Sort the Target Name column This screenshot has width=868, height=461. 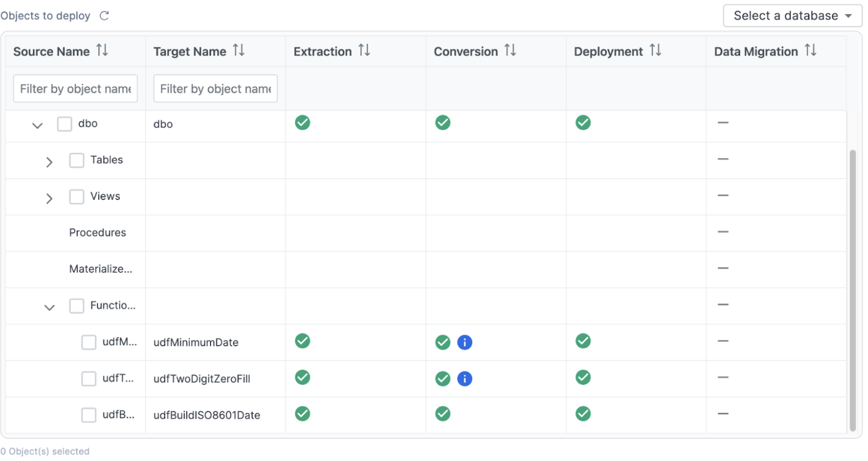point(239,51)
